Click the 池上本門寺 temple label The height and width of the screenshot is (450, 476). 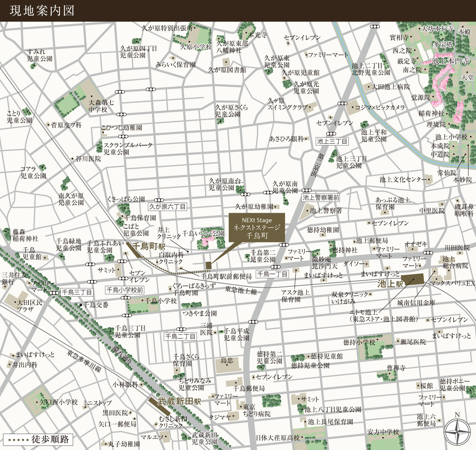450,61
